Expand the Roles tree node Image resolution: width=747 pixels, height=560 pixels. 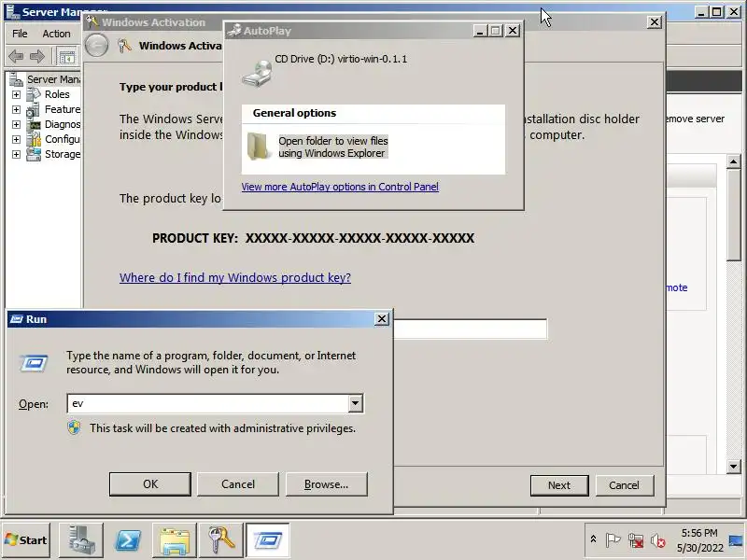(16, 95)
